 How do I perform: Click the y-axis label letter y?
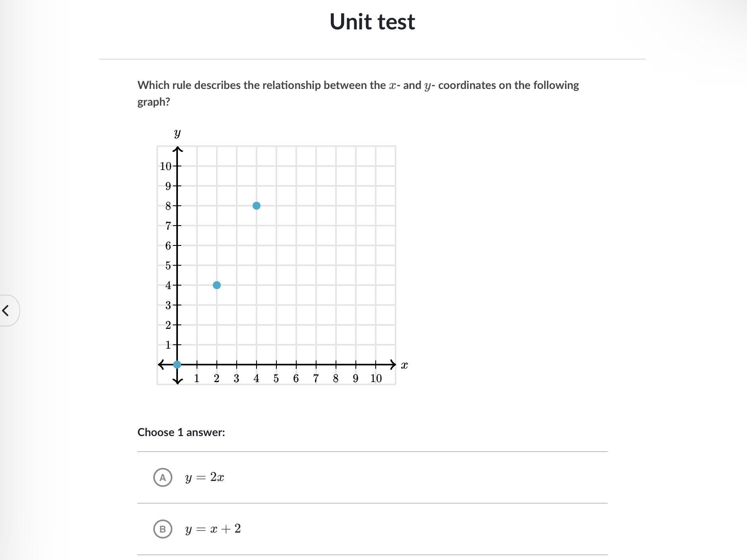177,133
